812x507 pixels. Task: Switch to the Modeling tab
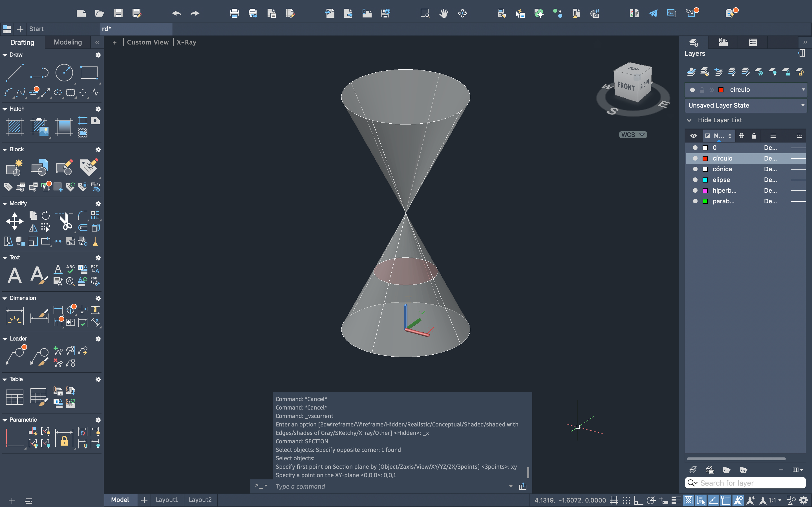tap(68, 42)
